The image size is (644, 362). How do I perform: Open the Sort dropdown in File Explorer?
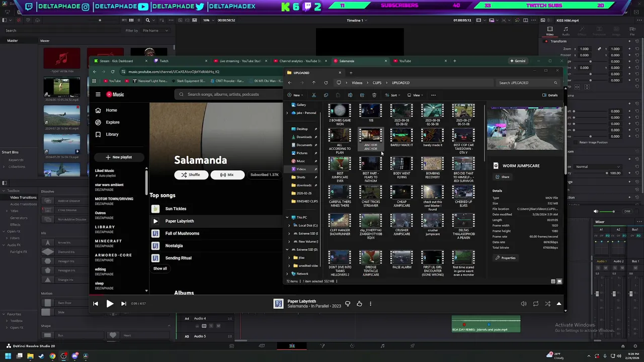[x=393, y=95]
